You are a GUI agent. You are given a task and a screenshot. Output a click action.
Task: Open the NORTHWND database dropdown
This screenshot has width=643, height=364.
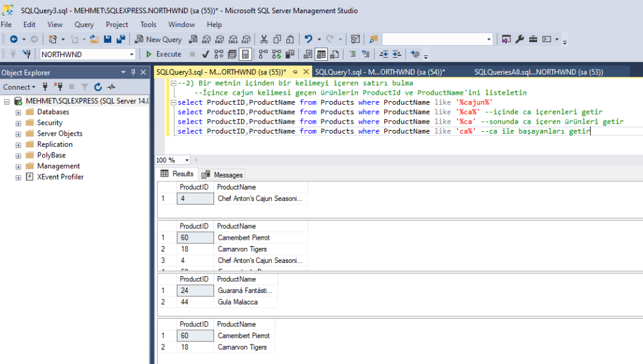click(132, 55)
